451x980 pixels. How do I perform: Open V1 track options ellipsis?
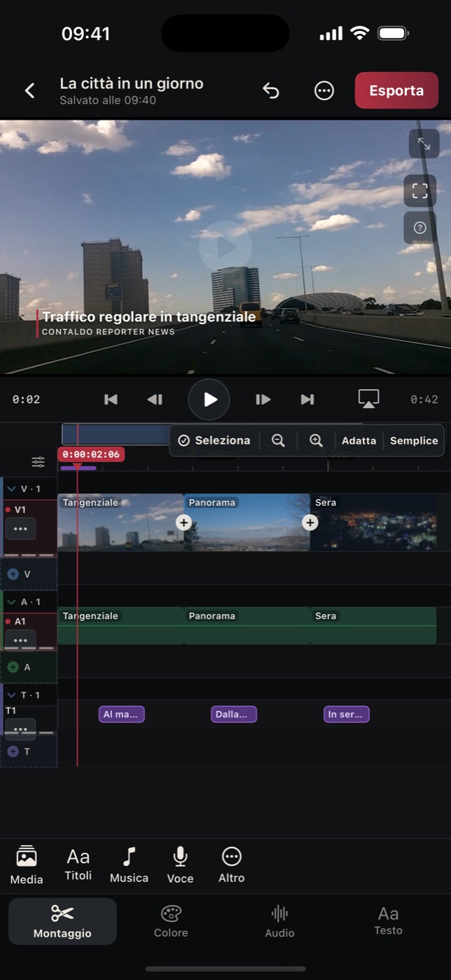click(x=20, y=528)
